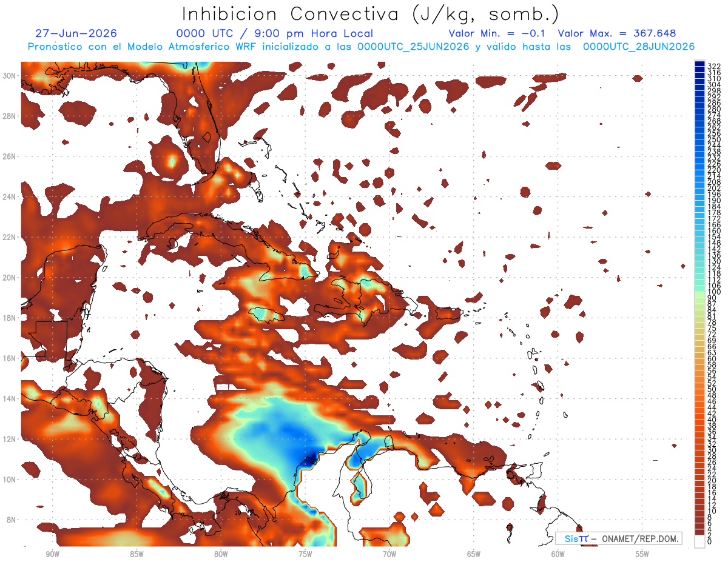728x562 pixels.
Task: Click the "90W" longitude label
Action: tap(52, 554)
